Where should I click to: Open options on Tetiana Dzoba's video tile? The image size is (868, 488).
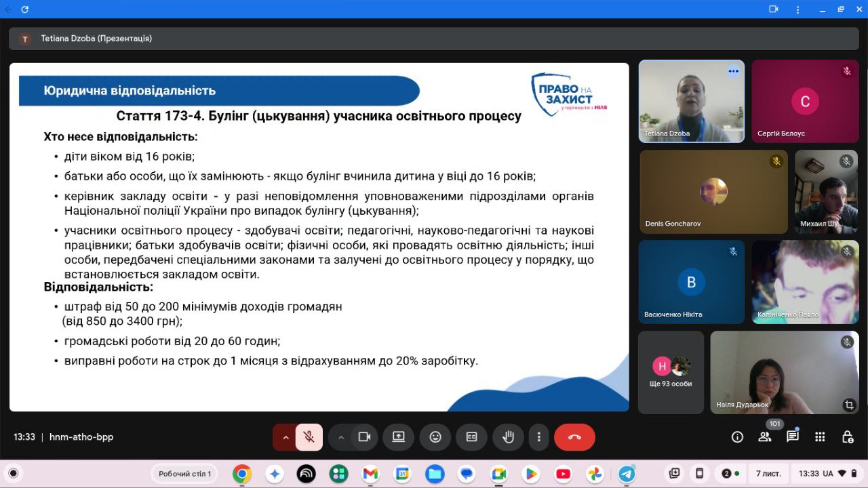[733, 71]
